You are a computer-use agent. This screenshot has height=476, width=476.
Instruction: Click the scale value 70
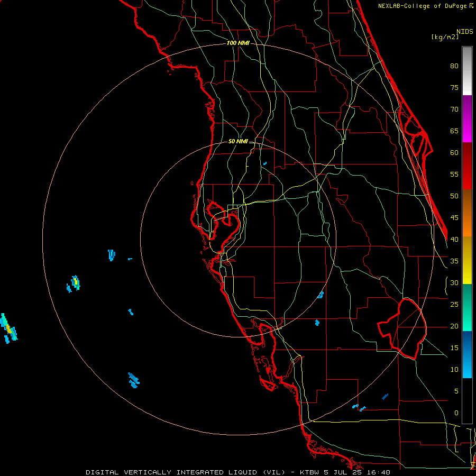[454, 109]
